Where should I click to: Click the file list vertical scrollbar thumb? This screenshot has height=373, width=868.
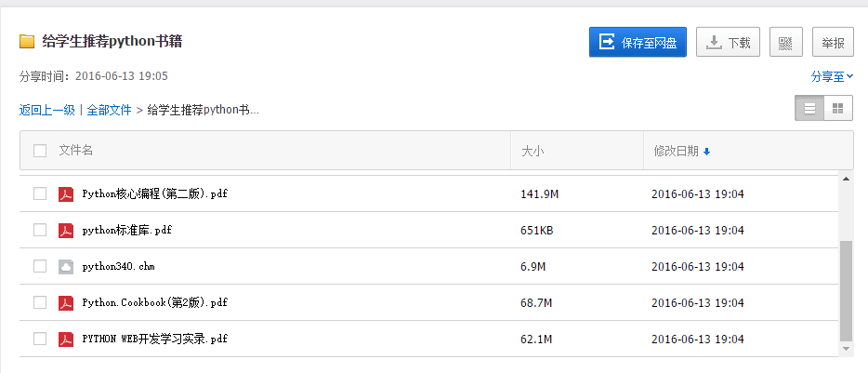(x=845, y=289)
